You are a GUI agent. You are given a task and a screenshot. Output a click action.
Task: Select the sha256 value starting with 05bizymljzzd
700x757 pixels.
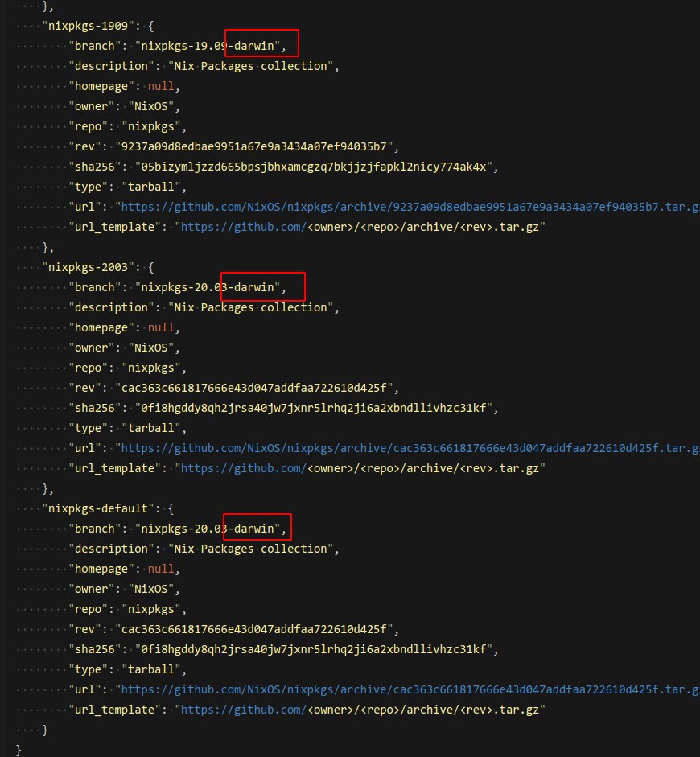[x=314, y=167]
